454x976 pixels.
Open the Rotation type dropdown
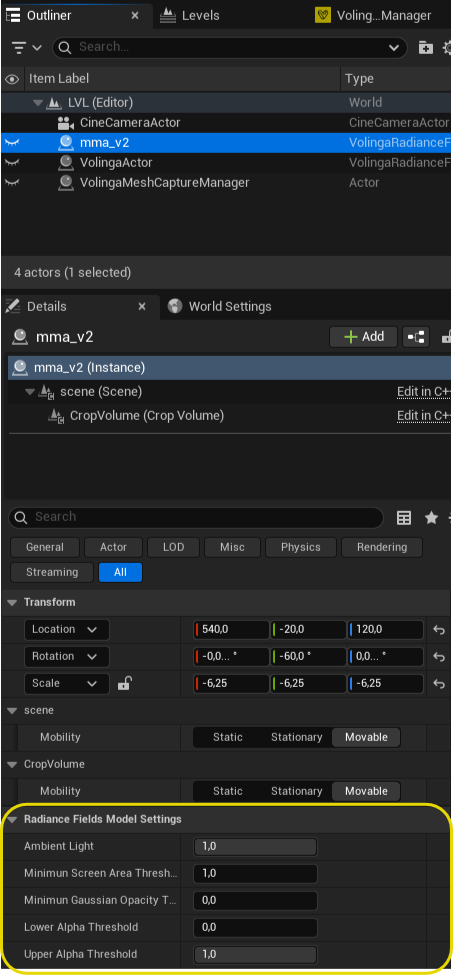click(x=67, y=656)
